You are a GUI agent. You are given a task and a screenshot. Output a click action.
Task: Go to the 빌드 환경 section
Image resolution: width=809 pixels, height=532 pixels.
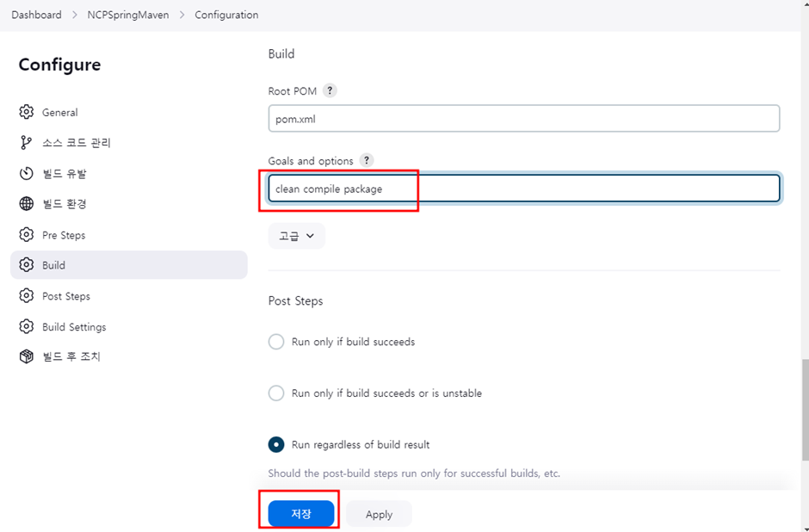click(129, 204)
